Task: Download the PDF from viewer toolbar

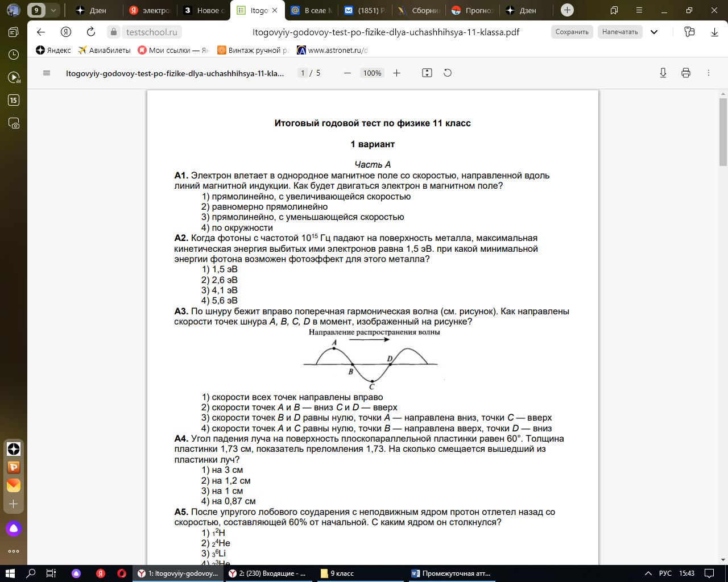Action: 663,73
